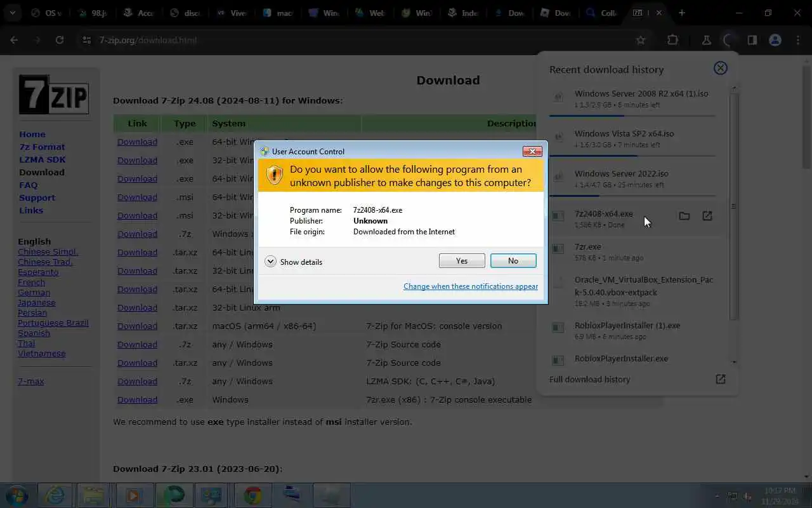Click the Full download history open-in-new-tab icon
Screen dimensions: 812x508
pos(720,379)
